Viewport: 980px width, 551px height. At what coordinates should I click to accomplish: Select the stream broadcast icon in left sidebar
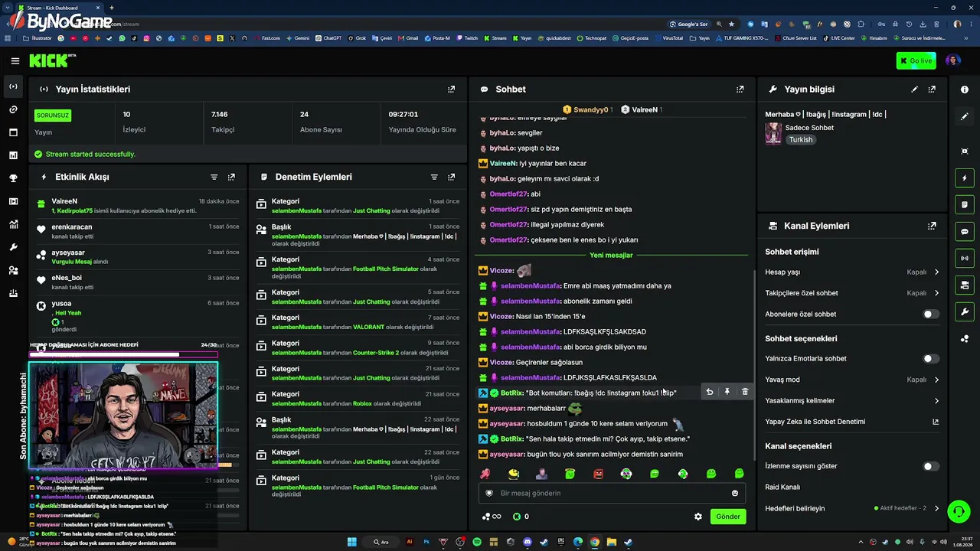point(13,86)
